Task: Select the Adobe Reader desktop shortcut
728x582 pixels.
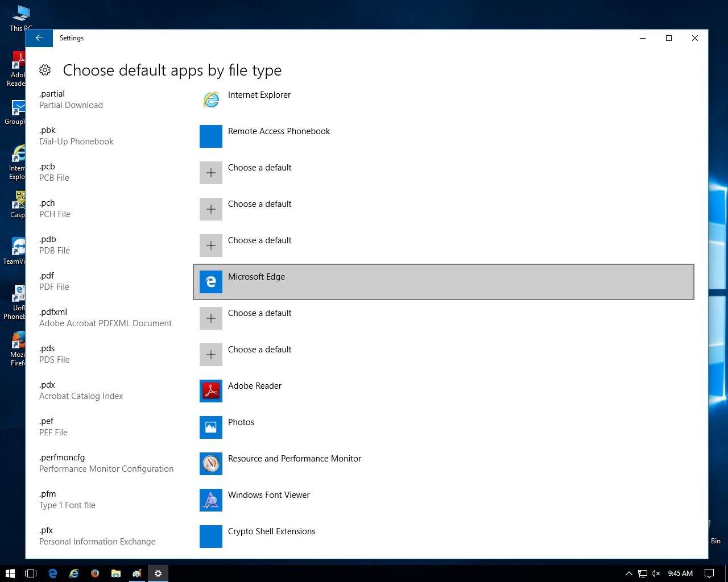Action: point(16,69)
